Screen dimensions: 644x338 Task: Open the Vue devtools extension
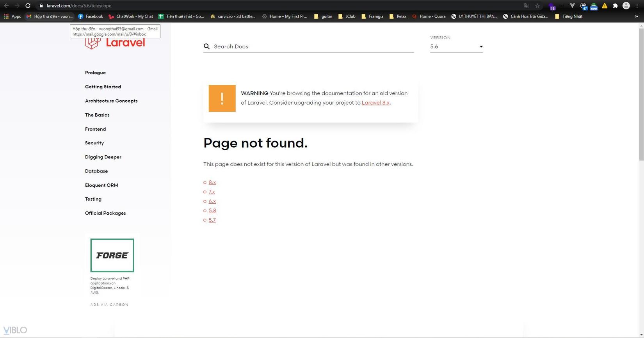572,5
